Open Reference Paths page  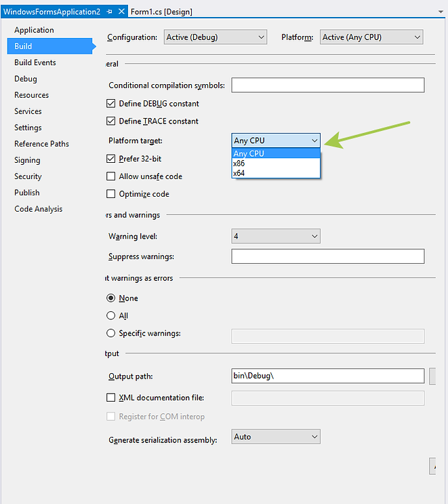point(42,144)
